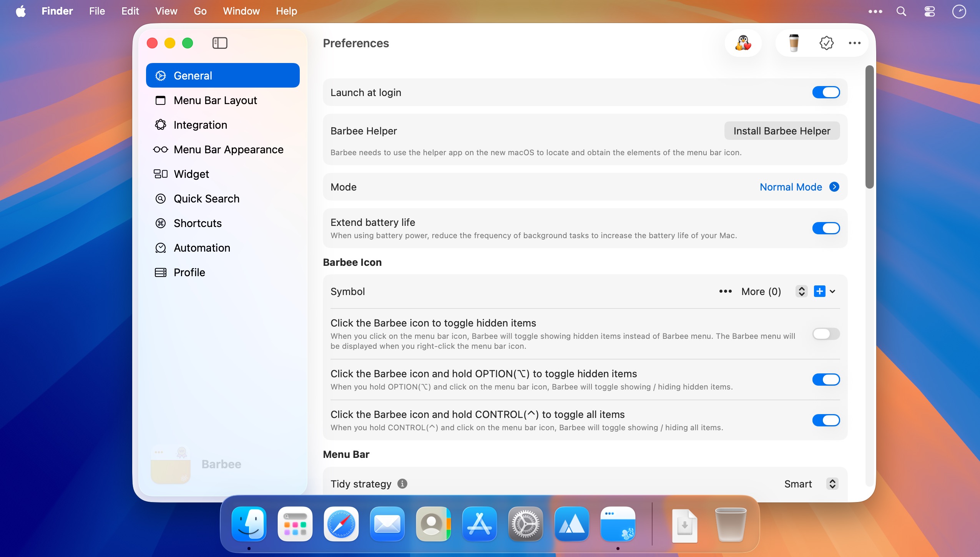Open the Integration section

[x=223, y=124]
